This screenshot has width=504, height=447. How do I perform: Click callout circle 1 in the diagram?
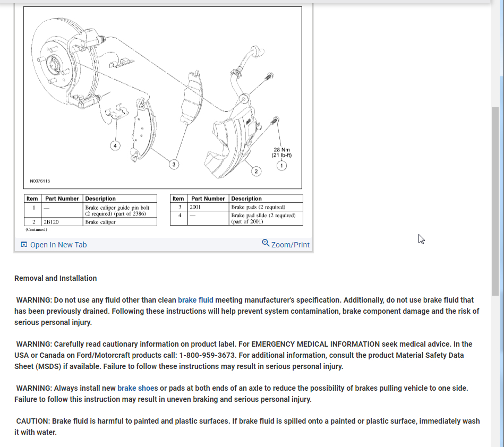pos(281,166)
